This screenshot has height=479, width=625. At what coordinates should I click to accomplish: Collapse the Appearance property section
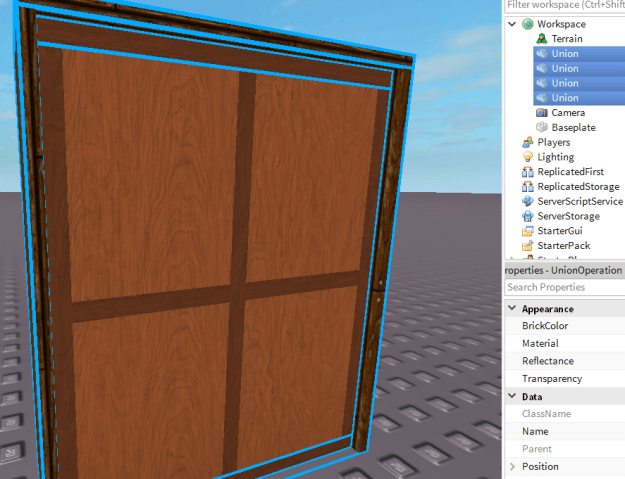[x=513, y=308]
